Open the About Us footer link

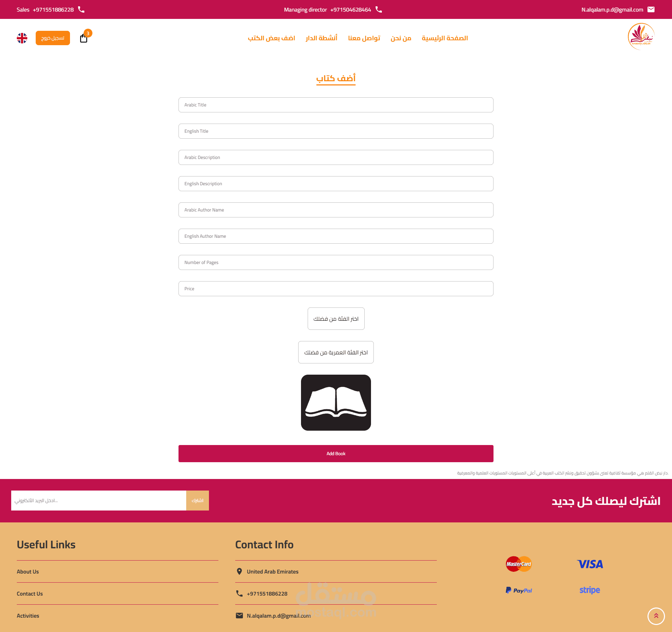point(28,571)
